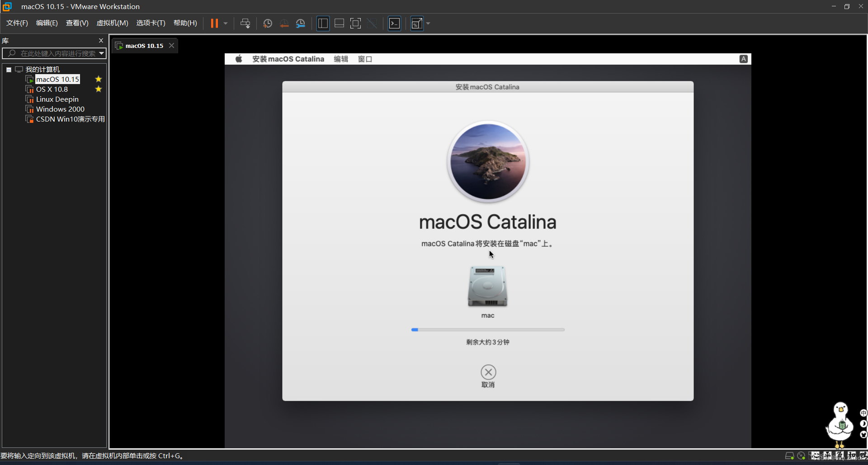Image resolution: width=868 pixels, height=465 pixels.
Task: Click the status bar Ctrl+G hint text
Action: (x=92, y=456)
